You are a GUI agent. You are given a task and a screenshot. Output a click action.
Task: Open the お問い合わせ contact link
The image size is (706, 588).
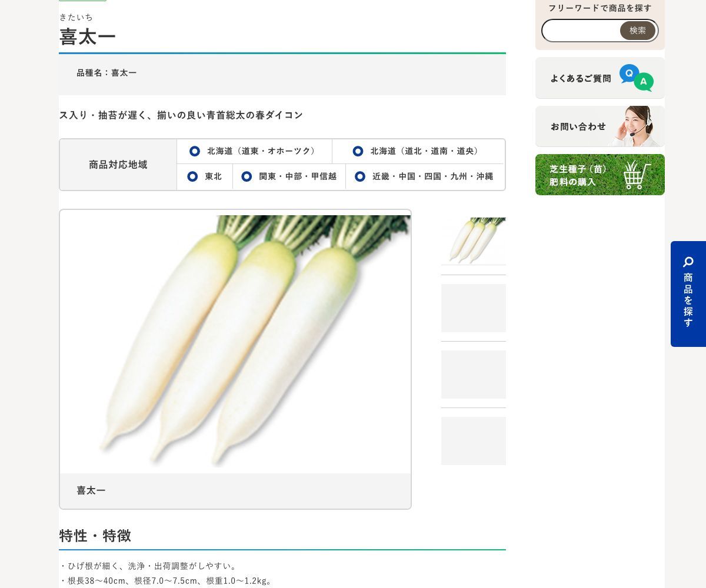click(x=578, y=126)
